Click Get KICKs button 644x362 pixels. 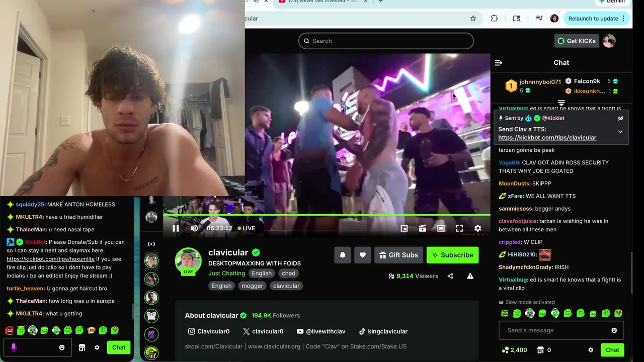[576, 41]
